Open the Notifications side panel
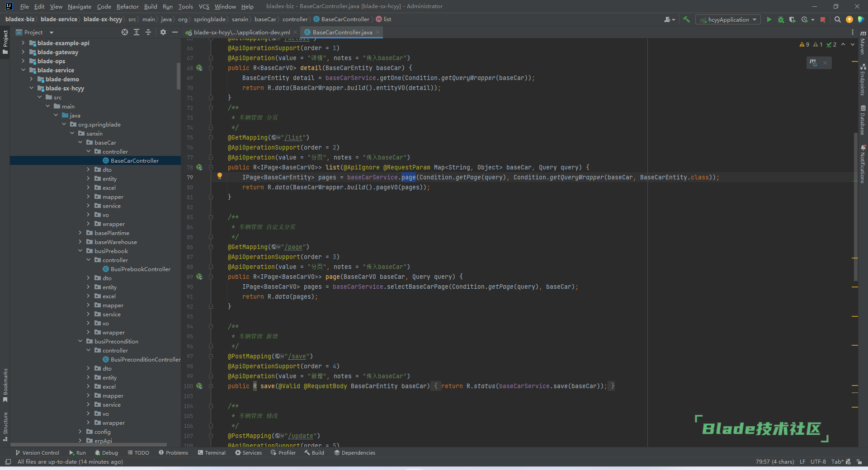 click(x=863, y=164)
